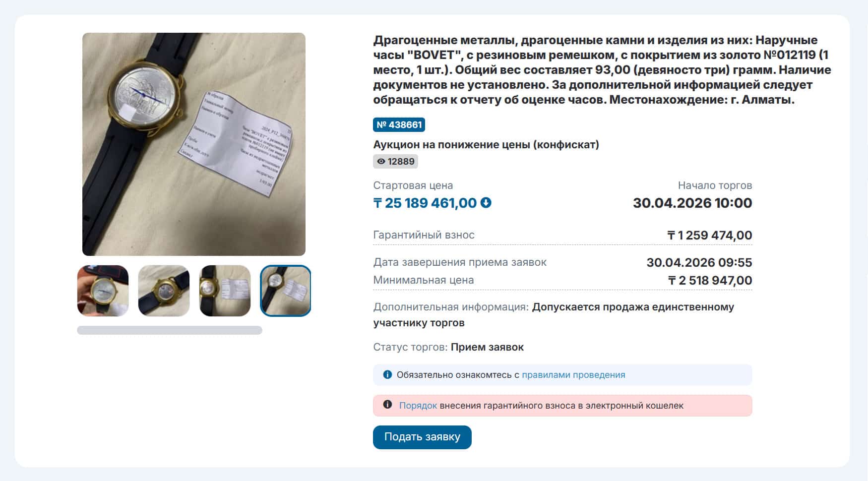868x481 pixels.
Task: Click the main large watch photo
Action: pos(194,144)
